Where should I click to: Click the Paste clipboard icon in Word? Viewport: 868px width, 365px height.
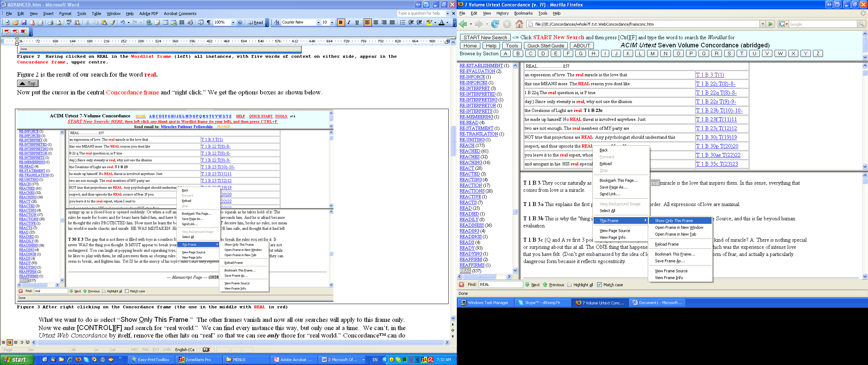point(104,22)
